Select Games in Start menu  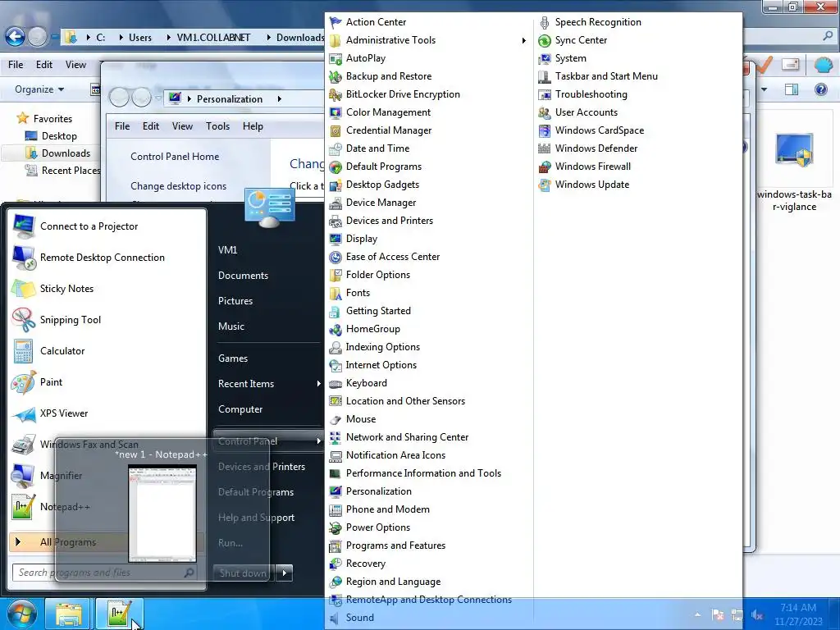(232, 358)
